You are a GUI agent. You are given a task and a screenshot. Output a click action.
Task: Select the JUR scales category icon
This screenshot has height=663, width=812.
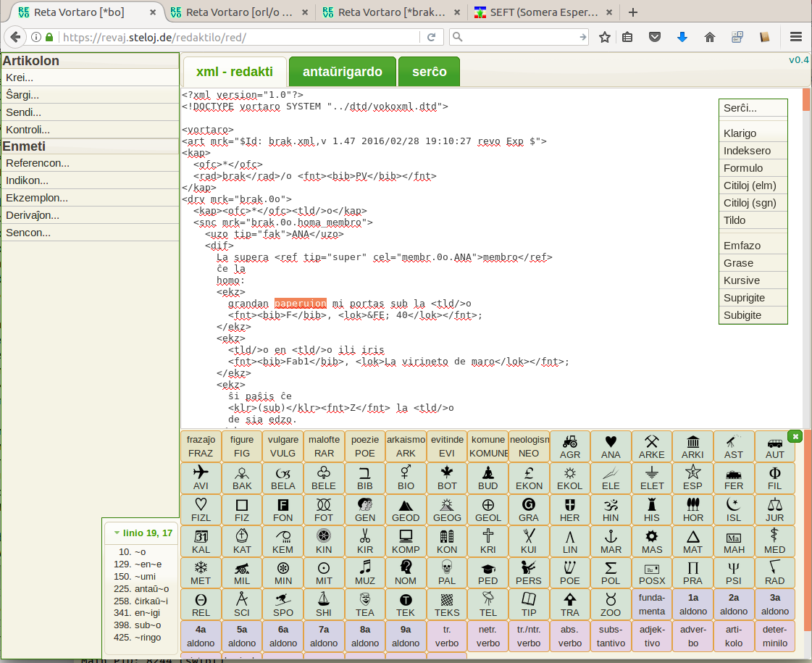click(774, 509)
